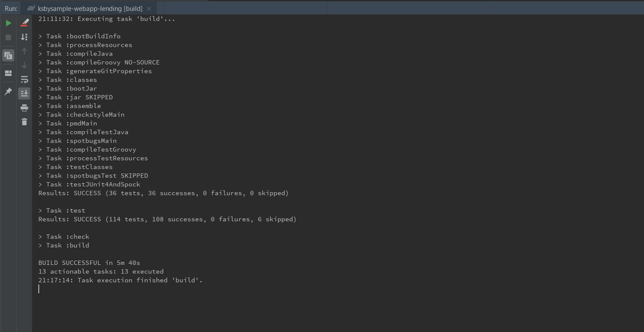The height and width of the screenshot is (332, 644).
Task: Click the Restore Layout icon
Action: tap(8, 73)
